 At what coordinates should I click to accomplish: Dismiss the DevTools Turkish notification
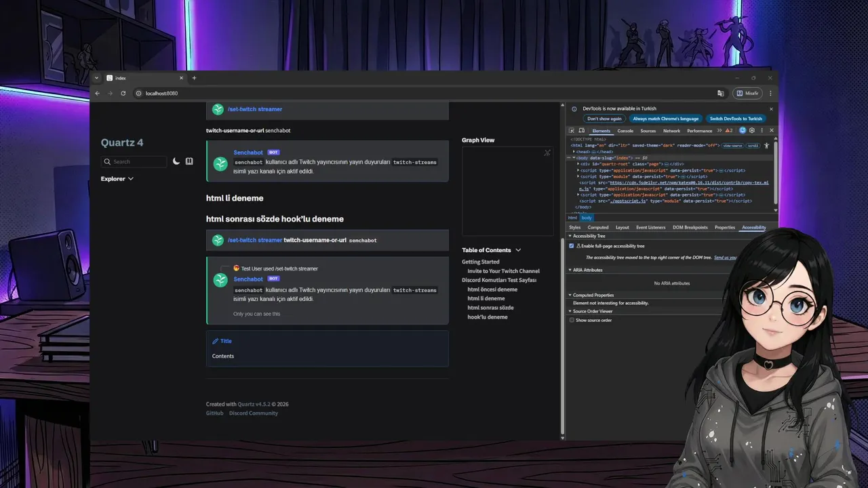(771, 109)
